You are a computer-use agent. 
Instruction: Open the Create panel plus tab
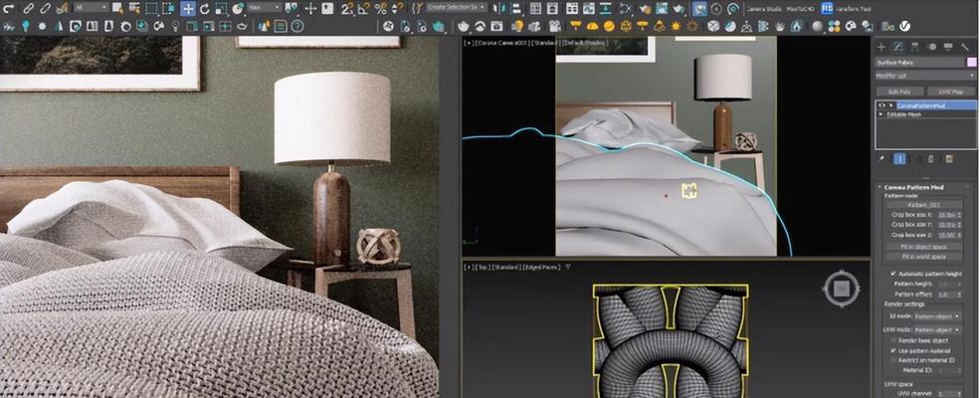pos(882,47)
